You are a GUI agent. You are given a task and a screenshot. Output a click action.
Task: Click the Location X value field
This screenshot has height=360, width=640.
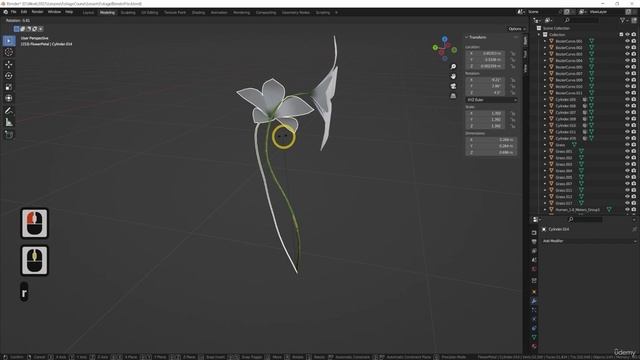pyautogui.click(x=485, y=53)
